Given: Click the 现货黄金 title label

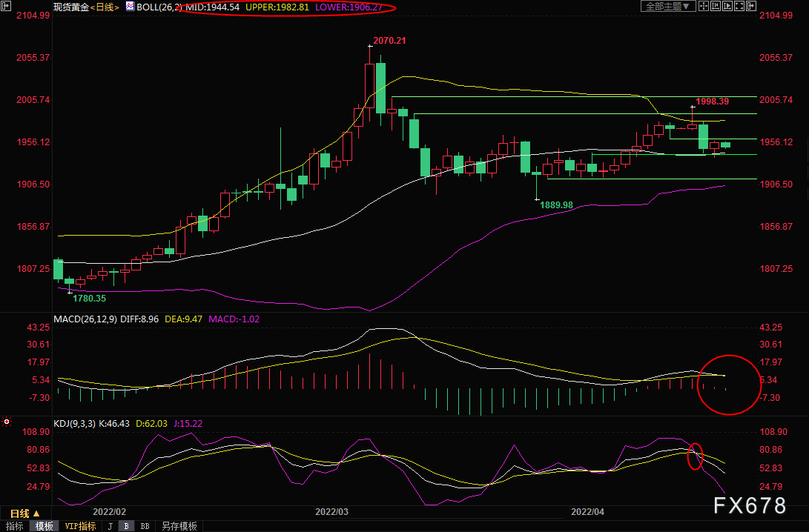Looking at the screenshot, I should click(71, 7).
